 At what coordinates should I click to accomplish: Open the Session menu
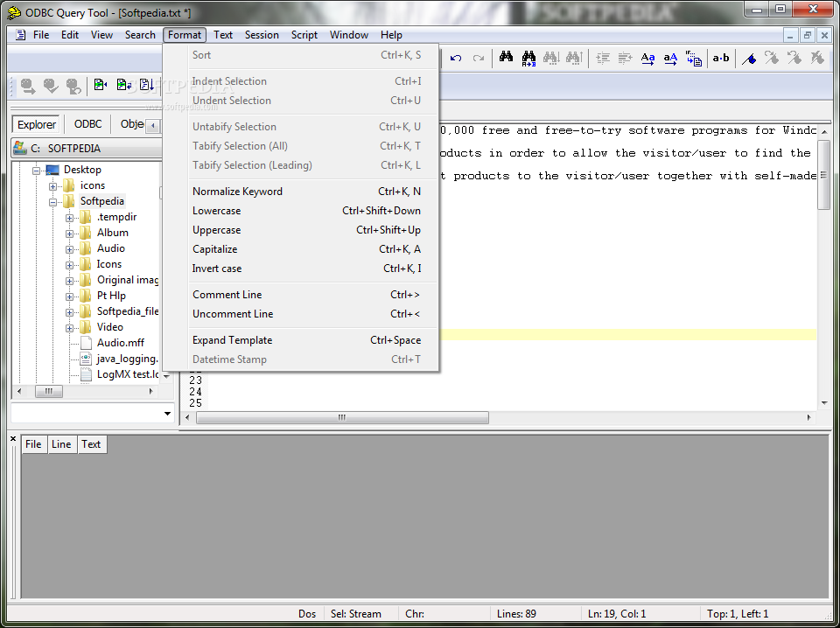262,35
